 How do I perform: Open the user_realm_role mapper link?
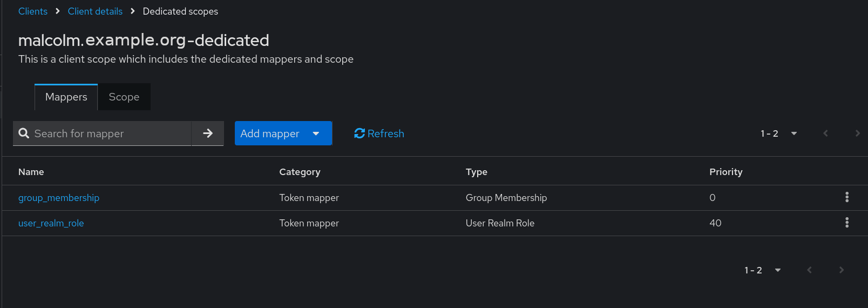[x=51, y=223]
